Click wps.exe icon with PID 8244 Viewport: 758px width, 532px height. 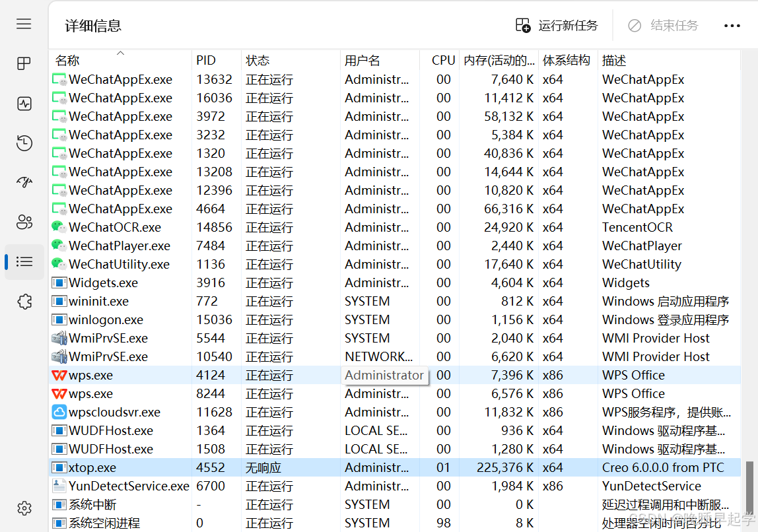tap(59, 393)
